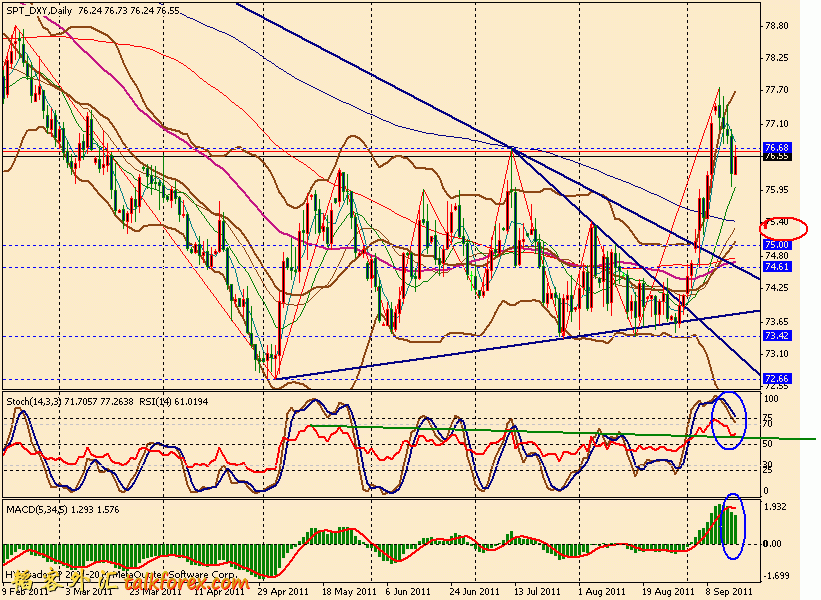821x600 pixels.
Task: Select the 50 level on the Stoch axis
Action: 768,444
